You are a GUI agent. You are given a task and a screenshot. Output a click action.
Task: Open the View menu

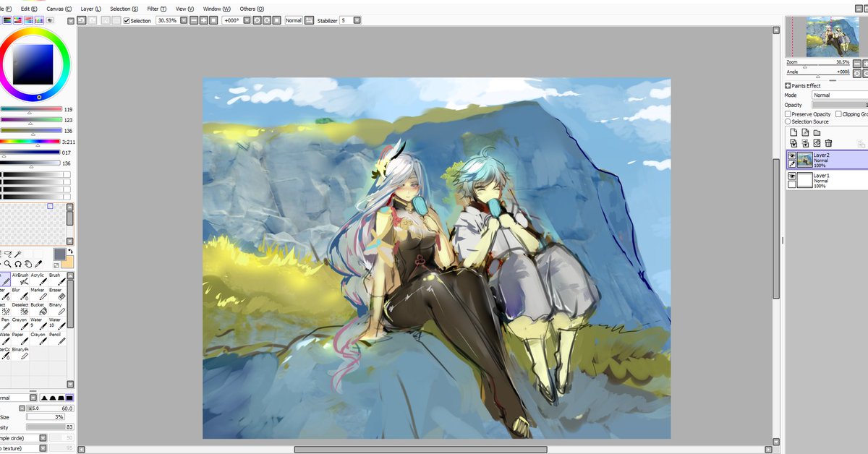click(185, 9)
